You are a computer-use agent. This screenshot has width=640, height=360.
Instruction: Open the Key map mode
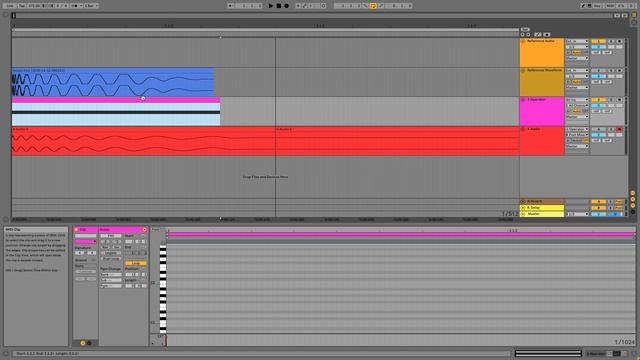598,6
